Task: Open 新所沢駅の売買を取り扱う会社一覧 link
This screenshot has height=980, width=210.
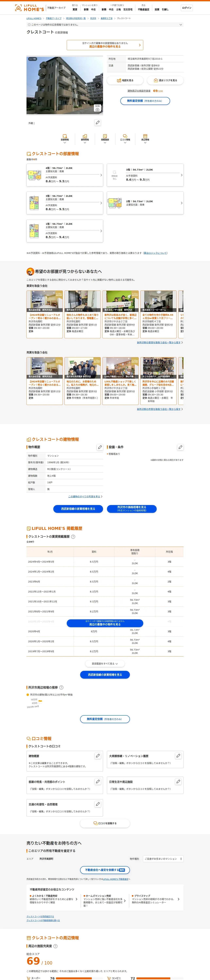Action: click(158, 409)
